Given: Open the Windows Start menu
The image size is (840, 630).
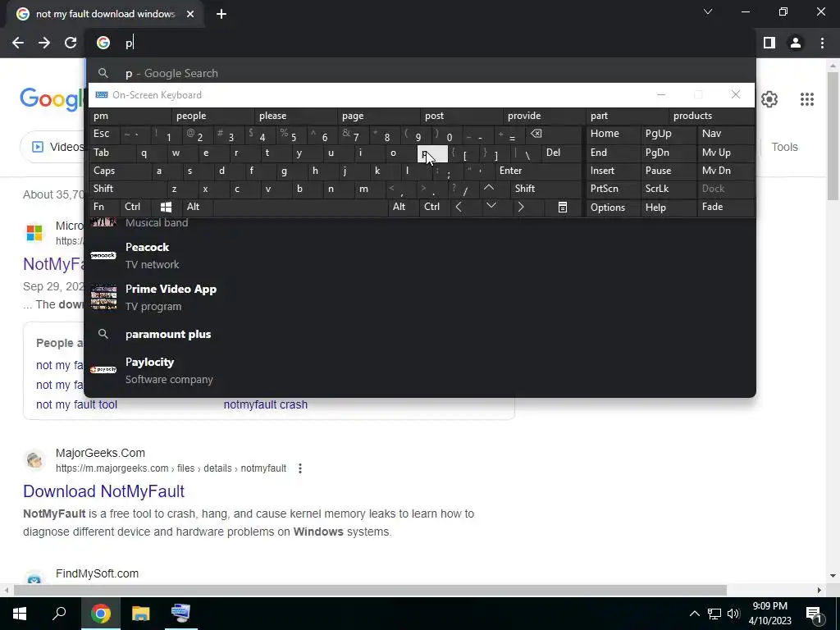Looking at the screenshot, I should click(x=20, y=614).
